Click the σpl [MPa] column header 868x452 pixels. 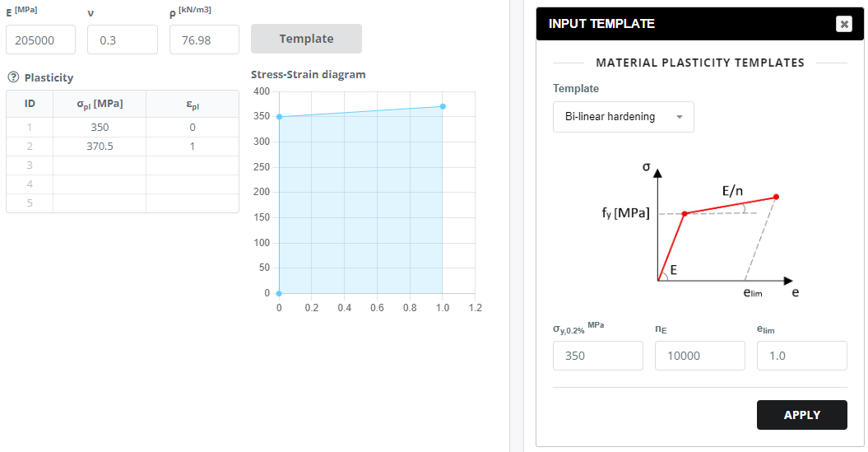tap(100, 104)
